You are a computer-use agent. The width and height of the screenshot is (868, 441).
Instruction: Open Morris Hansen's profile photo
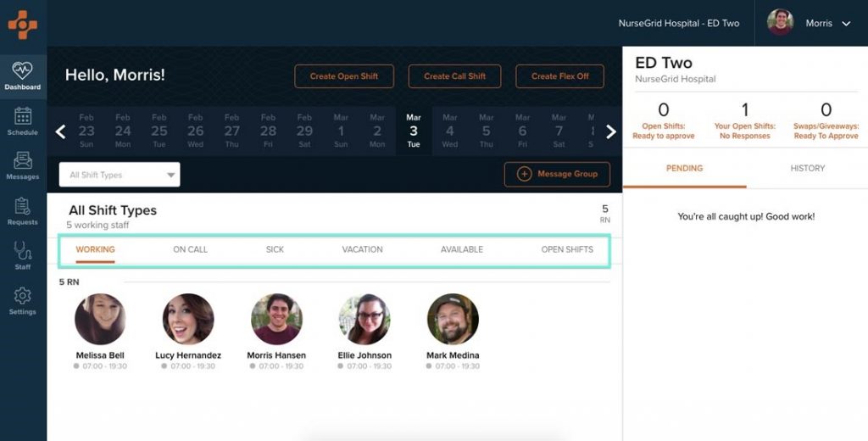click(x=276, y=319)
